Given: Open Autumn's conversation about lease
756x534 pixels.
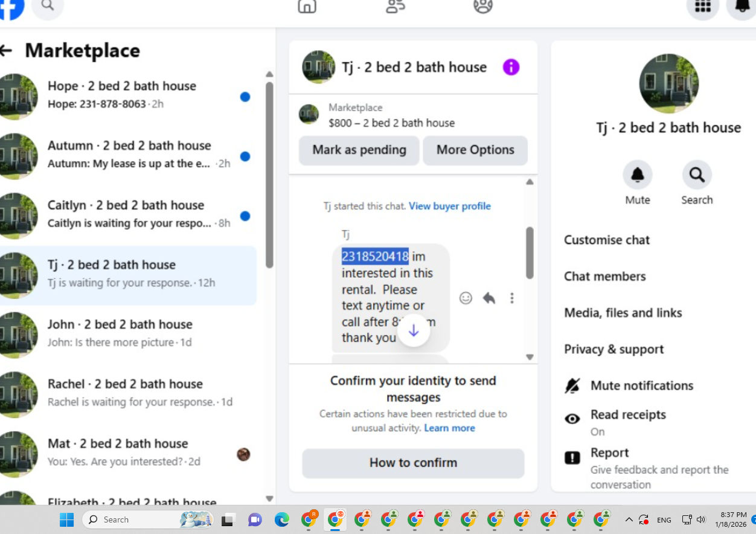Looking at the screenshot, I should click(x=128, y=156).
